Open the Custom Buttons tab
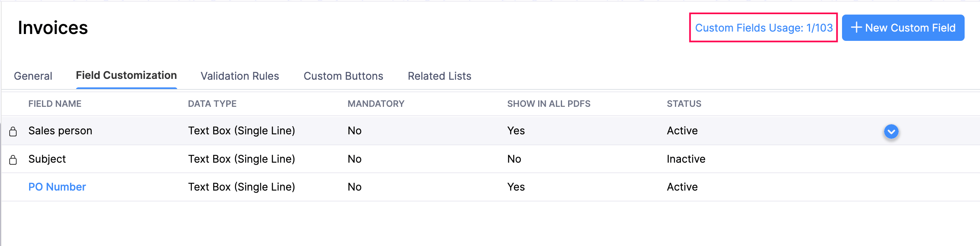Screen dimensions: 980x246 point(344,76)
